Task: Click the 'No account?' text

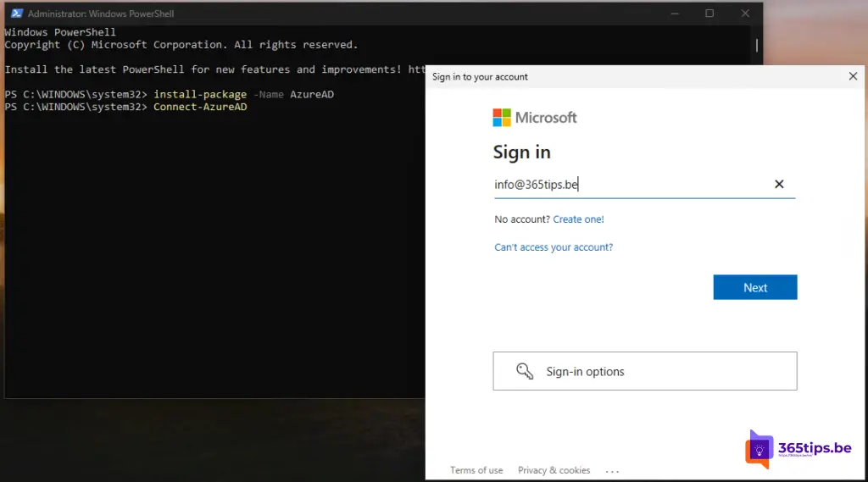Action: [x=522, y=219]
